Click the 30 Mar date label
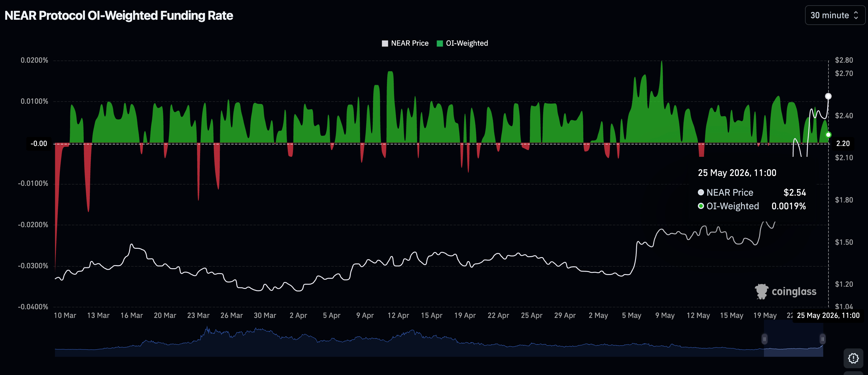The width and height of the screenshot is (868, 375). pos(265,316)
